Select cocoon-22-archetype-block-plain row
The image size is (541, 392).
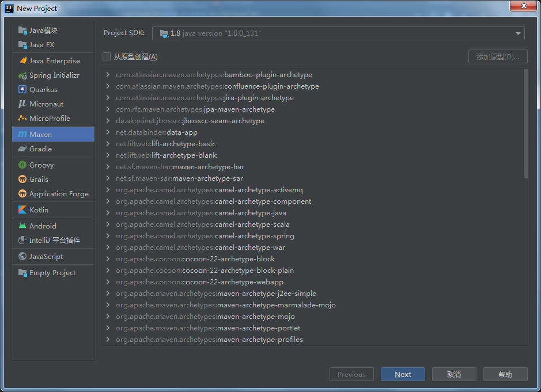click(x=312, y=271)
